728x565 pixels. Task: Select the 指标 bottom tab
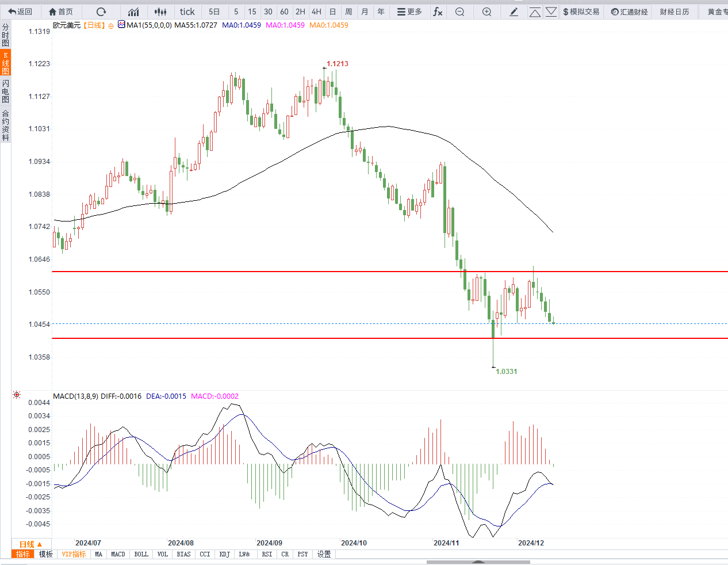pyautogui.click(x=23, y=554)
